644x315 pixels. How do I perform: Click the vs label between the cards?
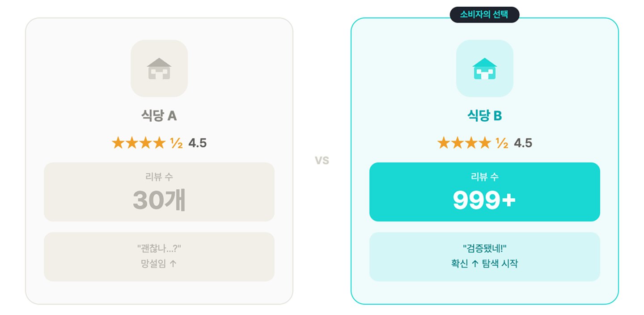322,160
